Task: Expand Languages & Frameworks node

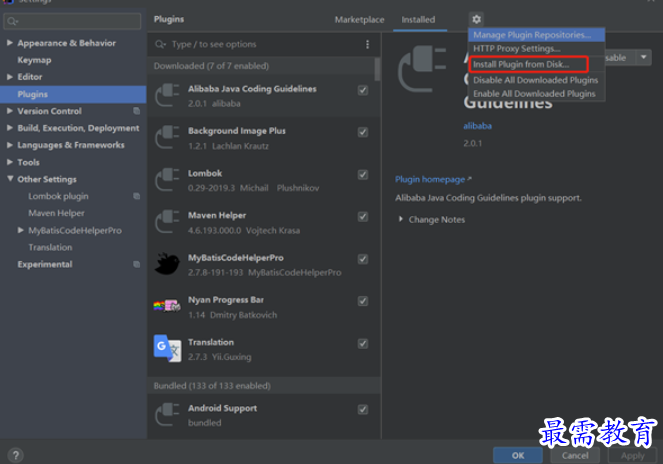Action: (10, 145)
